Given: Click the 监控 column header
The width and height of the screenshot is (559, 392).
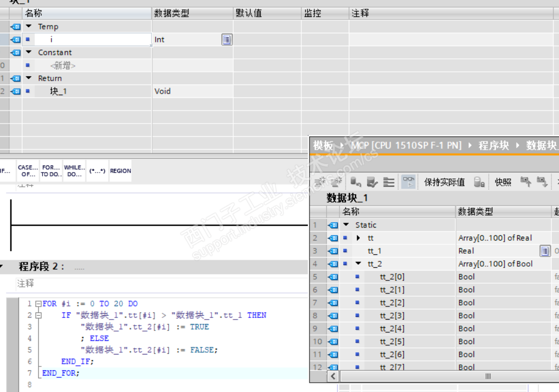Looking at the screenshot, I should [x=325, y=13].
